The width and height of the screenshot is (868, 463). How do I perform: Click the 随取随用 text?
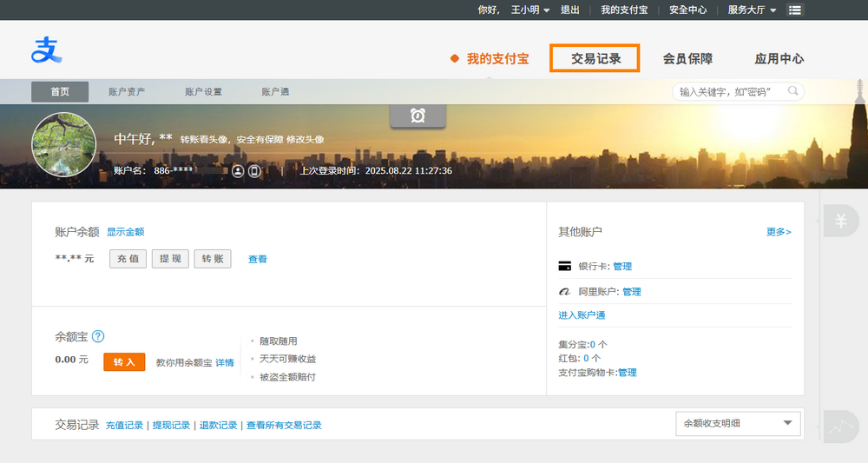coord(279,341)
